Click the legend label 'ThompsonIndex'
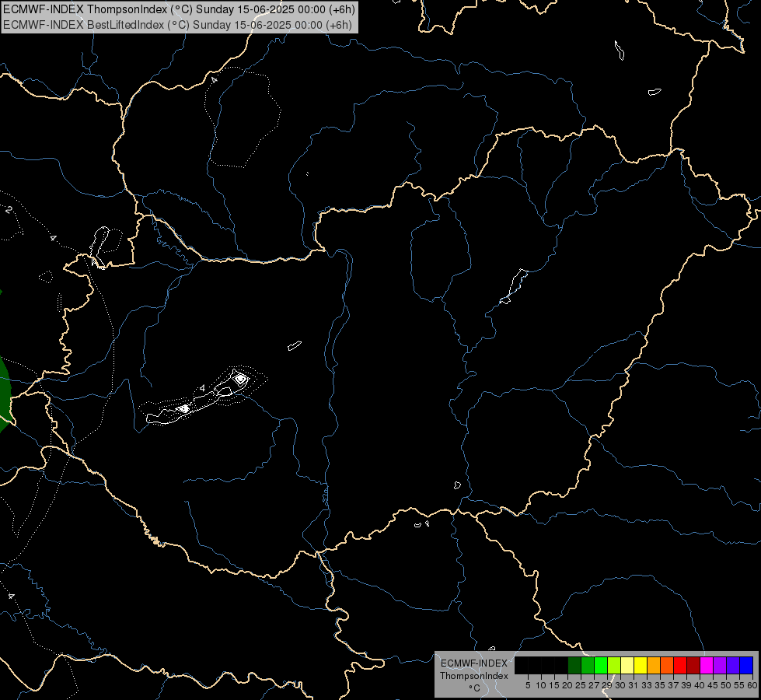761x700 pixels. (x=474, y=676)
